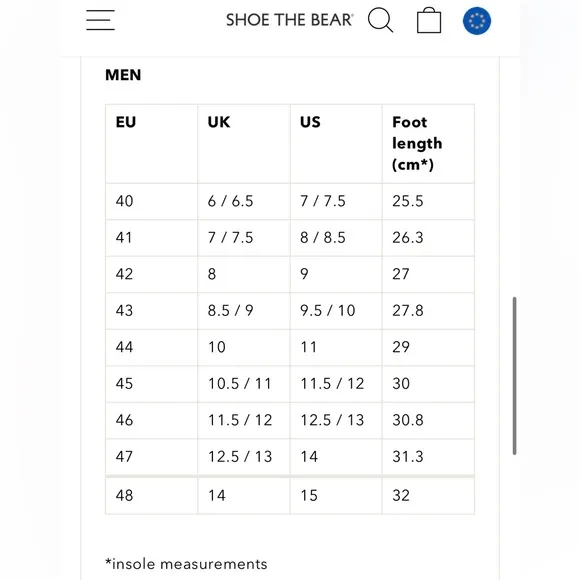The width and height of the screenshot is (580, 580).
Task: Click the UK column header
Action: tap(244, 144)
